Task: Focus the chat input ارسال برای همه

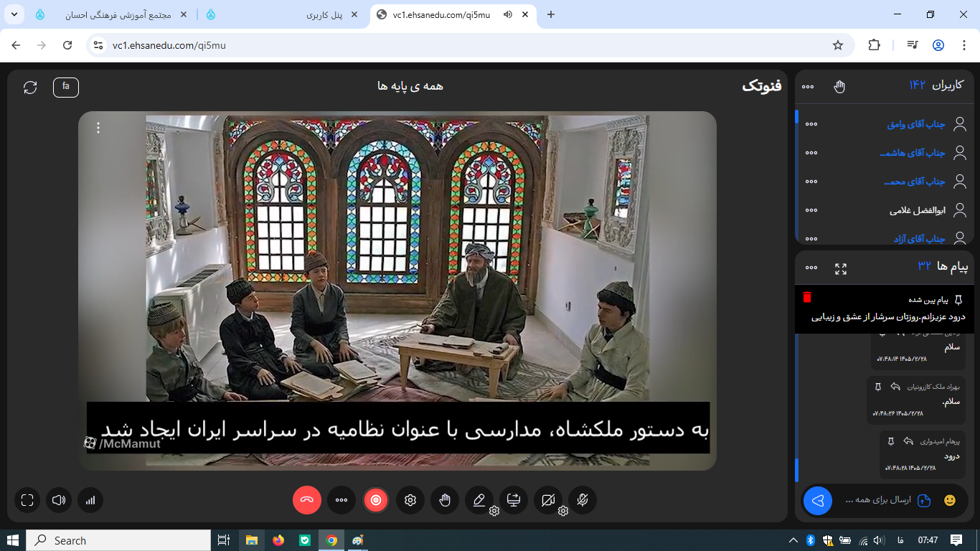Action: tap(878, 500)
